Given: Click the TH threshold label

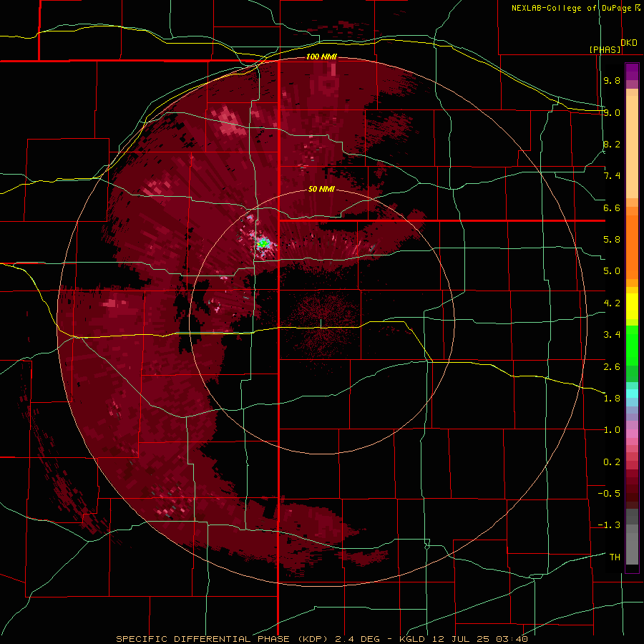Looking at the screenshot, I should pyautogui.click(x=615, y=557).
